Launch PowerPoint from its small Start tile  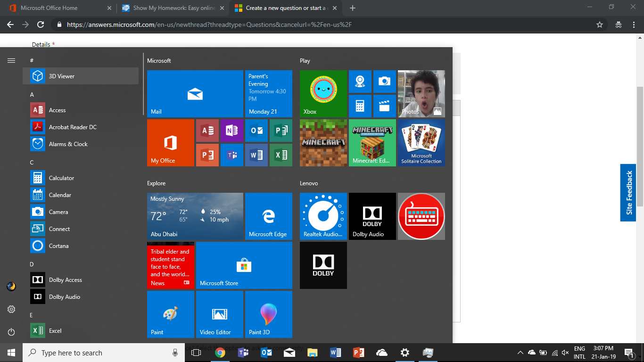click(207, 155)
